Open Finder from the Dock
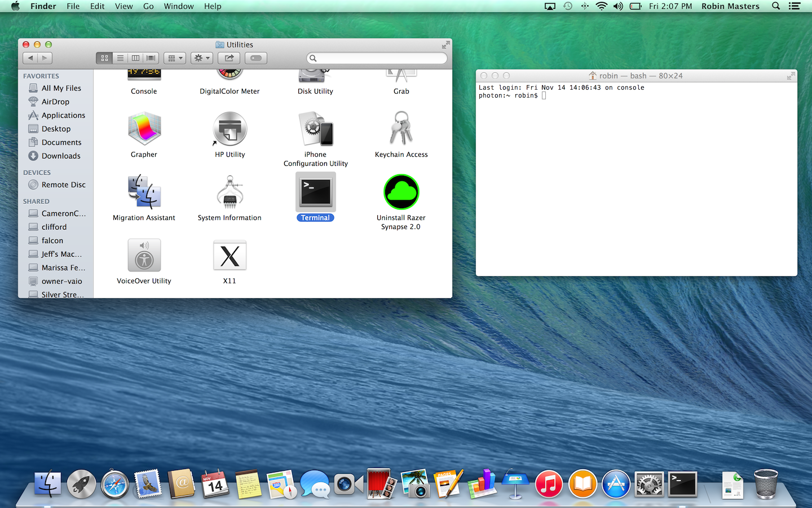The height and width of the screenshot is (508, 812). 48,484
